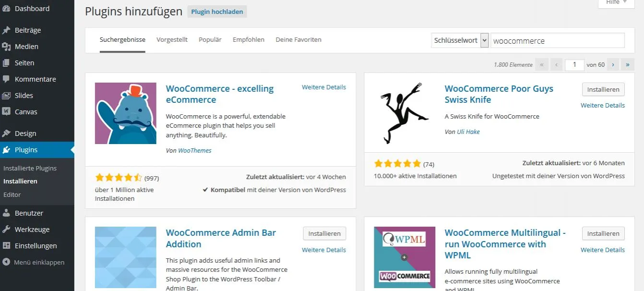Open WooThemes author link

[195, 150]
